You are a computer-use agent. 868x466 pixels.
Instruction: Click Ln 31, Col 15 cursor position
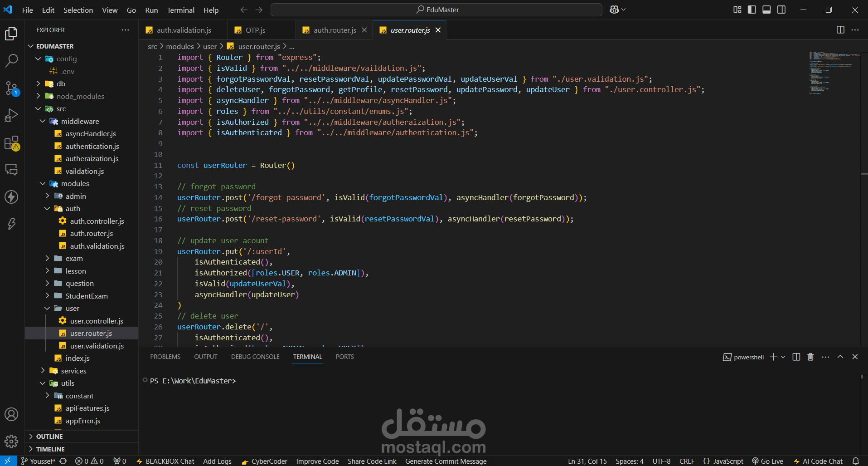587,461
